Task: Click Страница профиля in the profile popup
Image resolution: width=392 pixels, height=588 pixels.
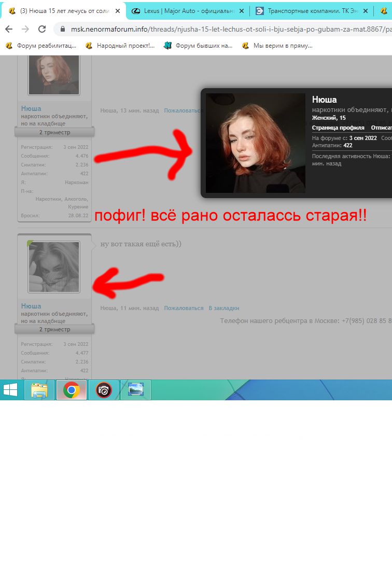Action: 338,128
